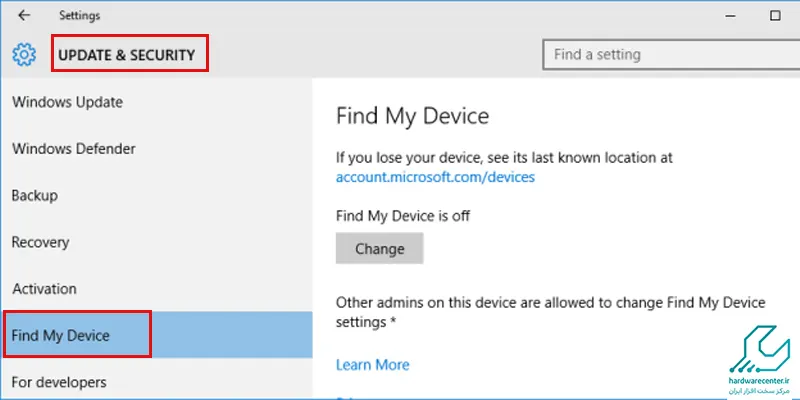Click the hardwarecenter.ir logo watermark
800x400 pixels.
[x=760, y=359]
